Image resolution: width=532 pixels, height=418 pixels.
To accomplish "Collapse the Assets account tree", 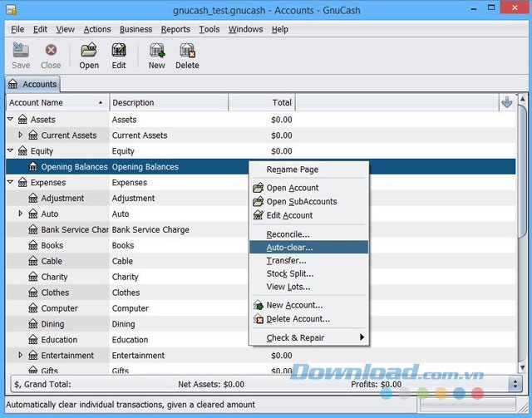I will tap(11, 120).
